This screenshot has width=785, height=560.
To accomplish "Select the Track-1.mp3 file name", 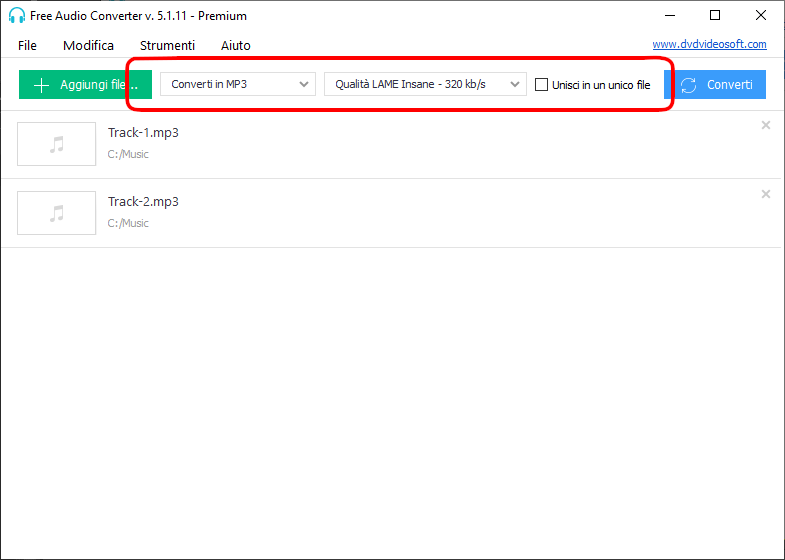I will (143, 133).
